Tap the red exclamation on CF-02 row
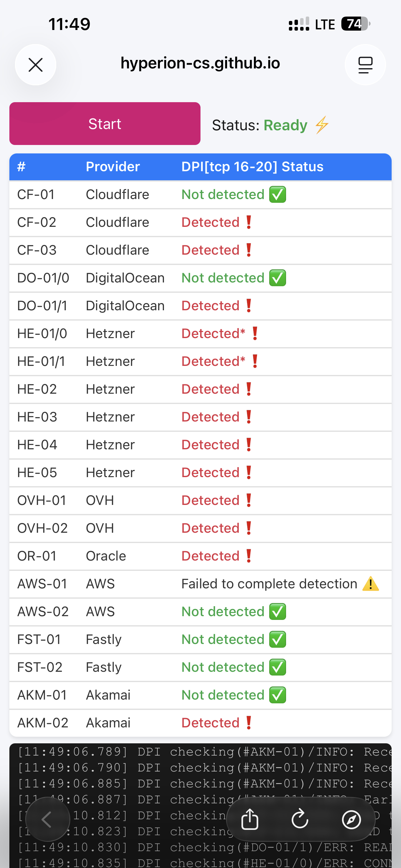The height and width of the screenshot is (868, 401). tap(249, 222)
